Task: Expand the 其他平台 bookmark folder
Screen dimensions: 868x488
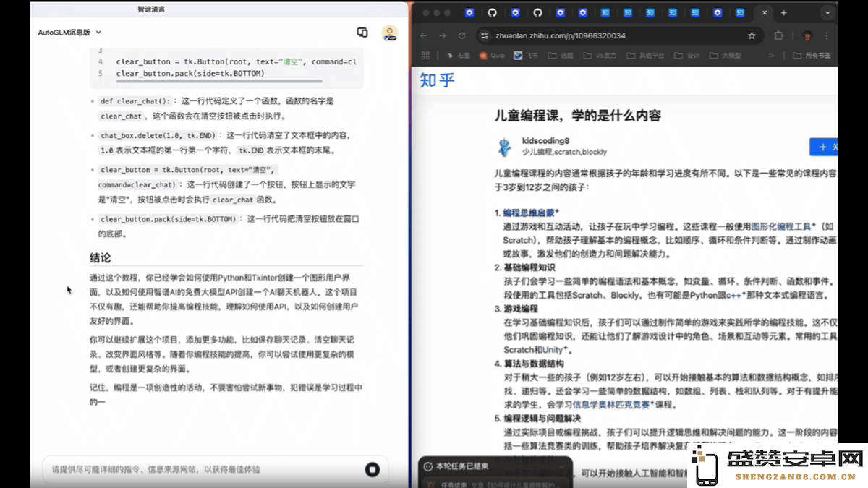Action: tap(644, 56)
